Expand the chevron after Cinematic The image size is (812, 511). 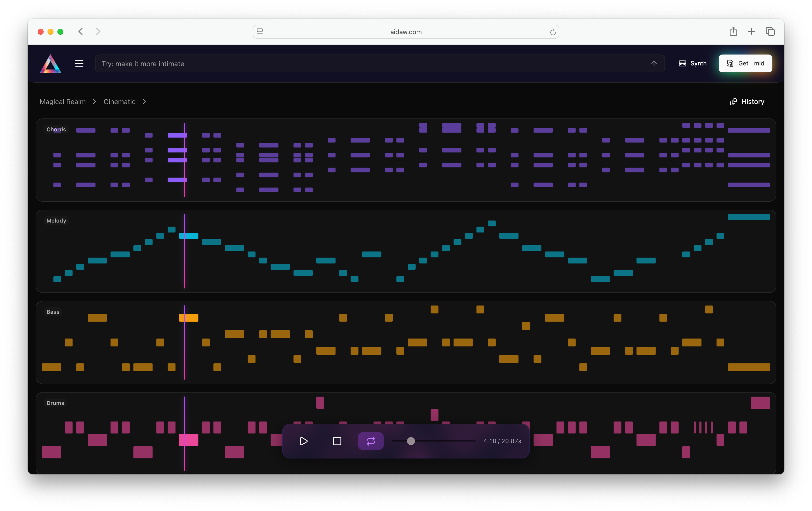tap(145, 102)
